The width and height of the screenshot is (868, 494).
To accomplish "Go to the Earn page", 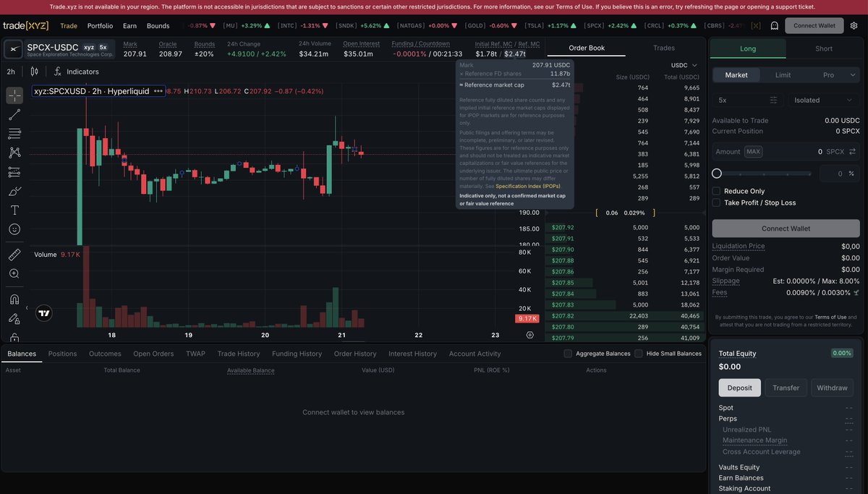I will [129, 25].
